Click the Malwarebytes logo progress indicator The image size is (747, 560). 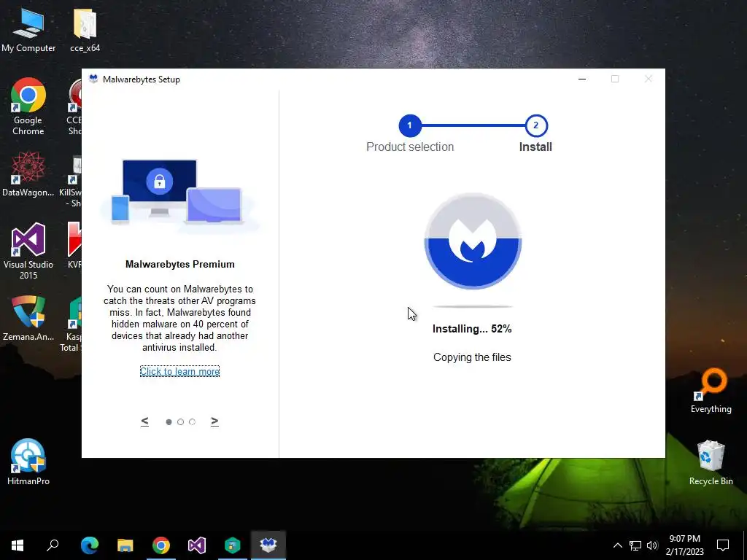click(473, 241)
